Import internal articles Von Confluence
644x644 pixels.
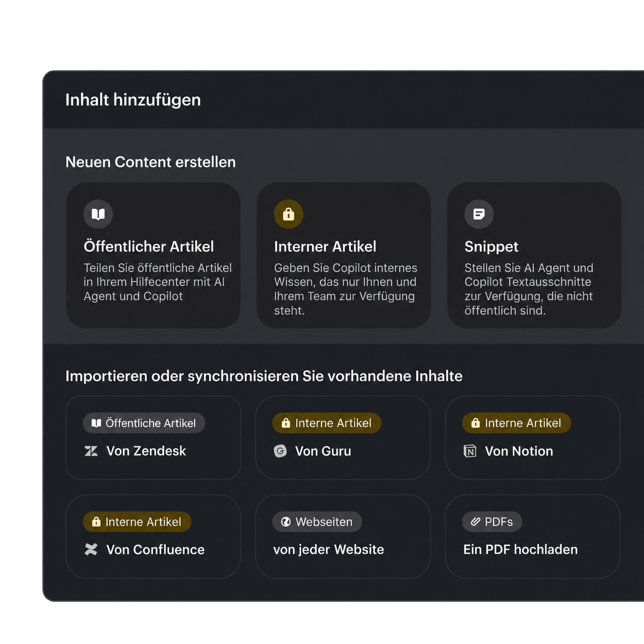153,537
